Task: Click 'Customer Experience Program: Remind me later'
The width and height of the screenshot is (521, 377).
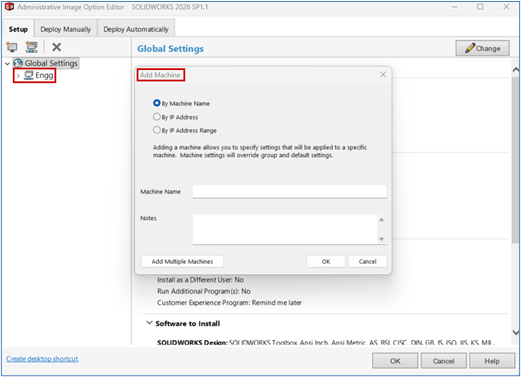Action: click(229, 303)
